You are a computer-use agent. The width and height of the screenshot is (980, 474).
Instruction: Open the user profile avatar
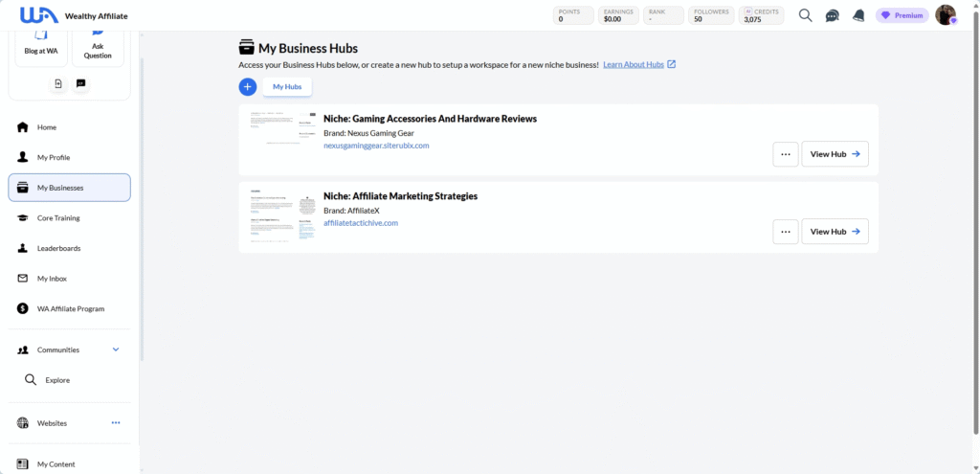pyautogui.click(x=946, y=15)
